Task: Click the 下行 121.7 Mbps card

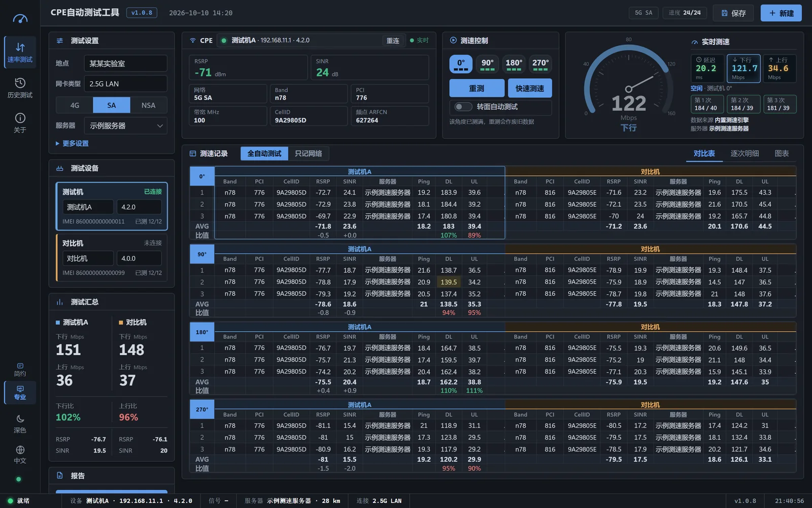Action: tap(743, 69)
